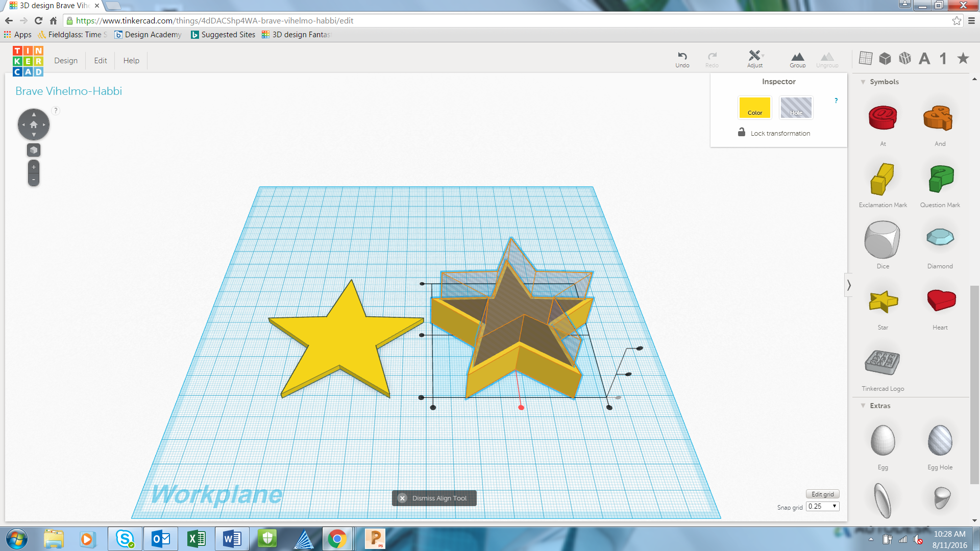Collapse the Symbols section

tap(863, 82)
